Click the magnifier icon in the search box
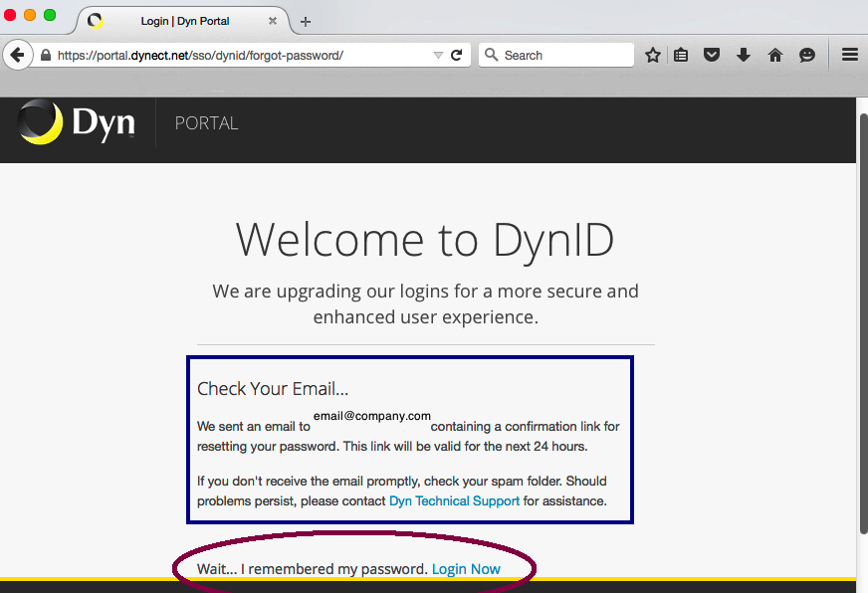The height and width of the screenshot is (593, 868). point(491,54)
